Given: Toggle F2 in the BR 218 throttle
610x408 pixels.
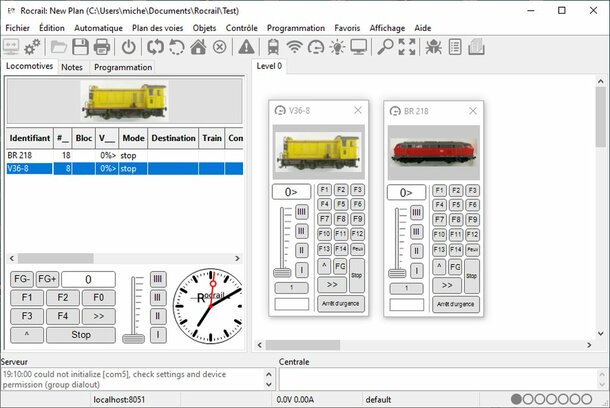Looking at the screenshot, I should (x=456, y=191).
